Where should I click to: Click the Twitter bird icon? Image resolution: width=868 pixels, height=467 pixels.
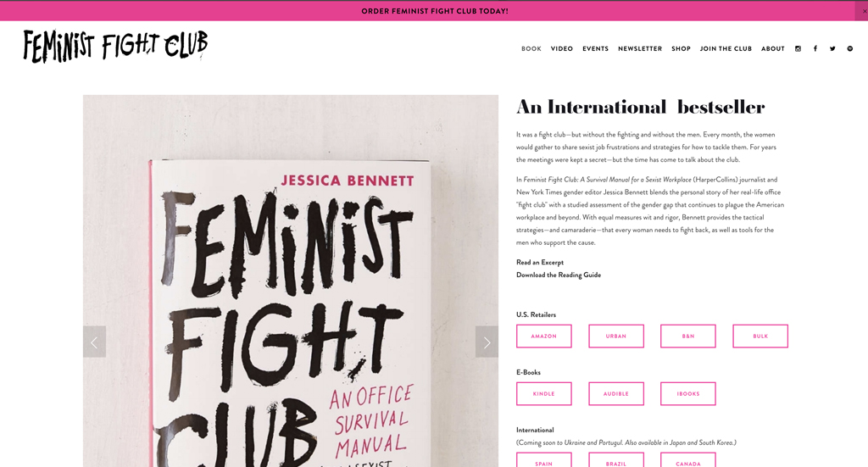pos(832,49)
